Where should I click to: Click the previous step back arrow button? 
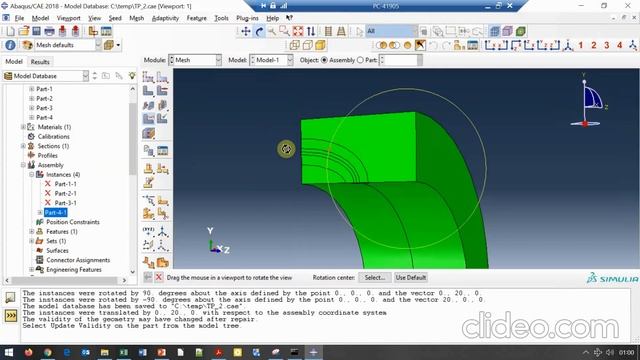(147, 278)
